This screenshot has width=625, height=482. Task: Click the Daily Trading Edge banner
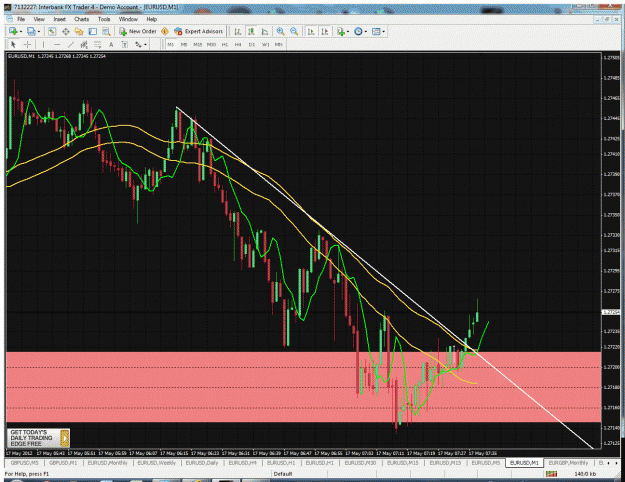point(38,438)
